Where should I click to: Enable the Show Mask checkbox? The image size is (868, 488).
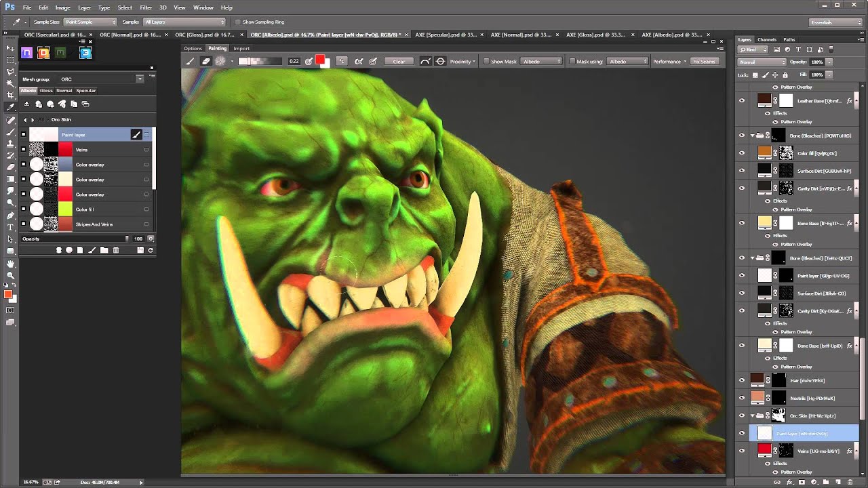[486, 61]
